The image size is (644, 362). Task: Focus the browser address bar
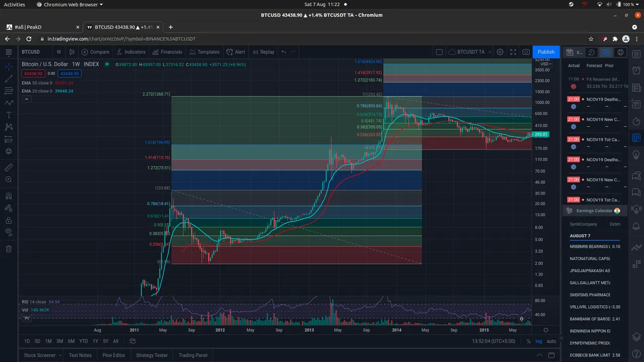pyautogui.click(x=312, y=39)
